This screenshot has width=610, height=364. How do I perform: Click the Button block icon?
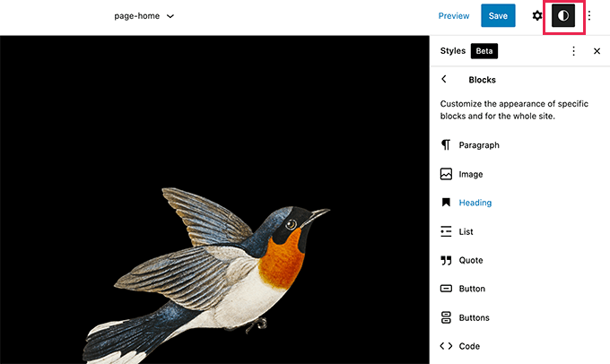[446, 289]
